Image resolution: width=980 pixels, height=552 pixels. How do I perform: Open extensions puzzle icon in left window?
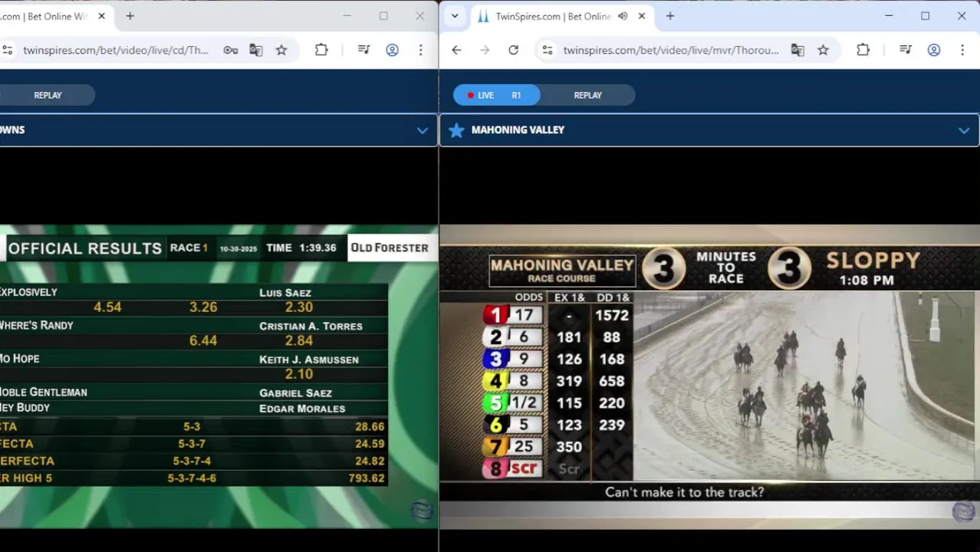[321, 50]
